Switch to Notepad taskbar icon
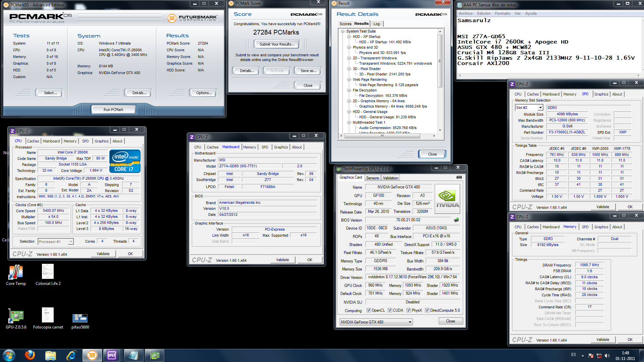Viewport: 644px width, 362px height. pyautogui.click(x=133, y=355)
